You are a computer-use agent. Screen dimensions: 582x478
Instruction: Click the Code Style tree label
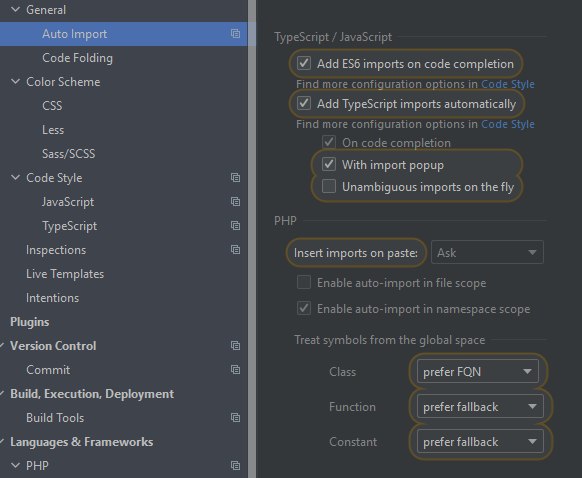(x=54, y=178)
